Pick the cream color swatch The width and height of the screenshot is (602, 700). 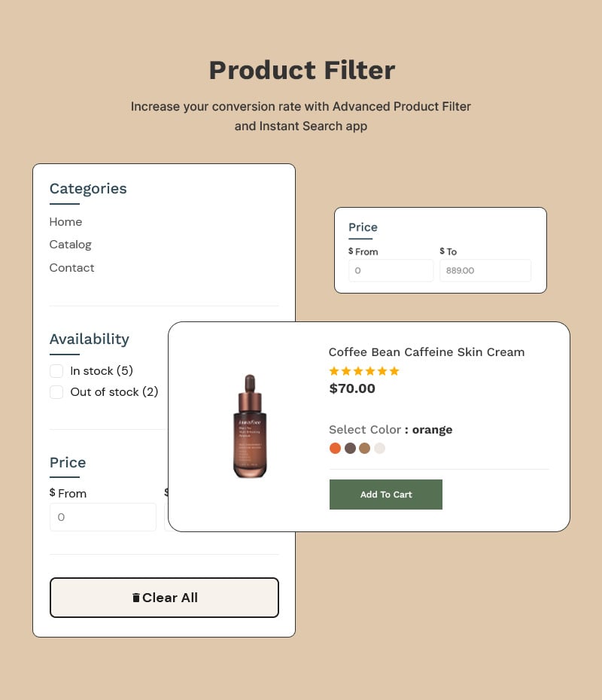pyautogui.click(x=380, y=448)
